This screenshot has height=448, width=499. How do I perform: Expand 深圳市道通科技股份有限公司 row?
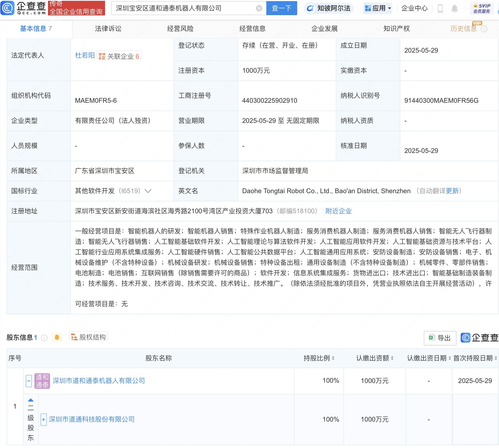coord(43,420)
